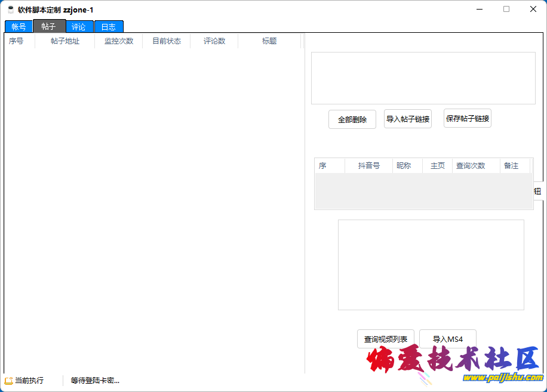Click the 抖音号 column header
This screenshot has width=547, height=392.
(368, 165)
